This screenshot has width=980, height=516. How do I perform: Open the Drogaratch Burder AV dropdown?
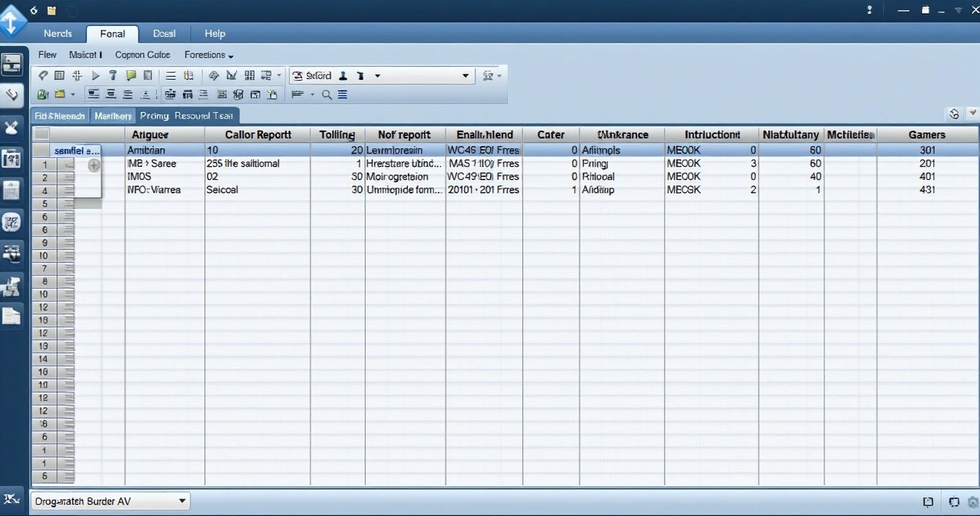click(181, 501)
